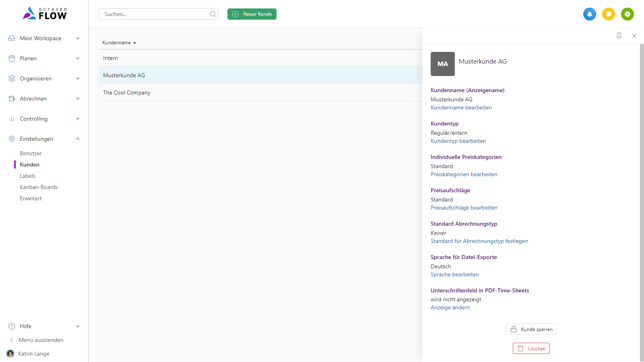
Task: Click the blue notifications bell icon
Action: 589,14
